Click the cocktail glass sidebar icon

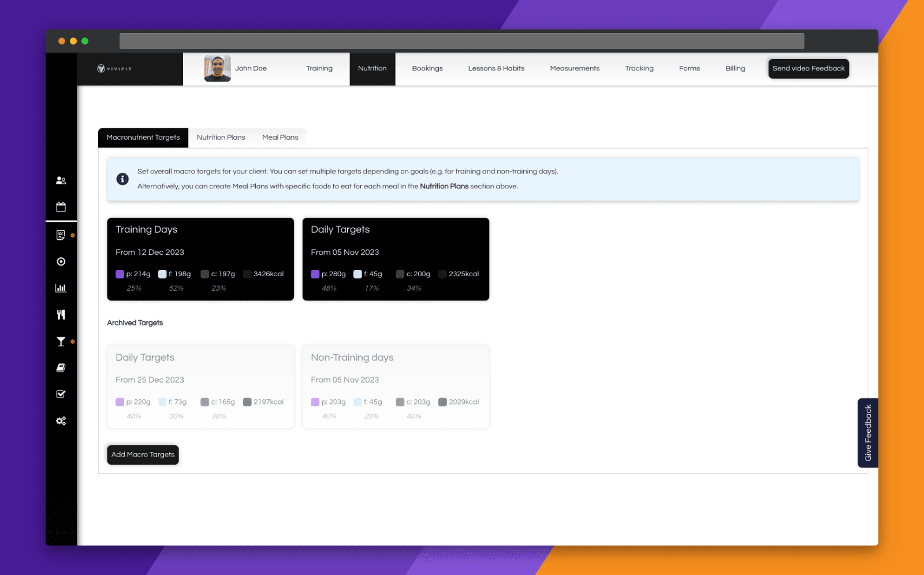(x=61, y=342)
